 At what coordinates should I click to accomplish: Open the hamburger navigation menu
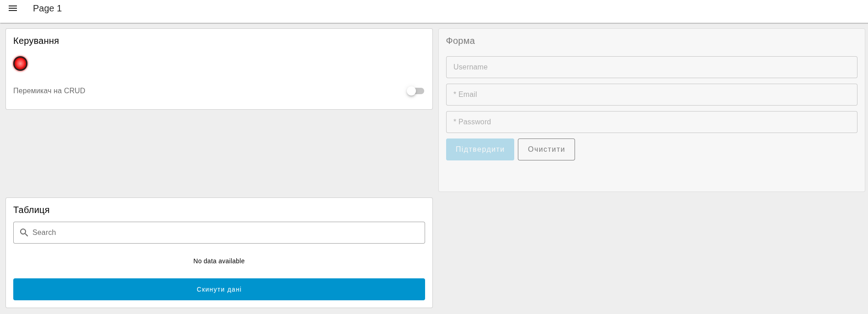coord(13,8)
